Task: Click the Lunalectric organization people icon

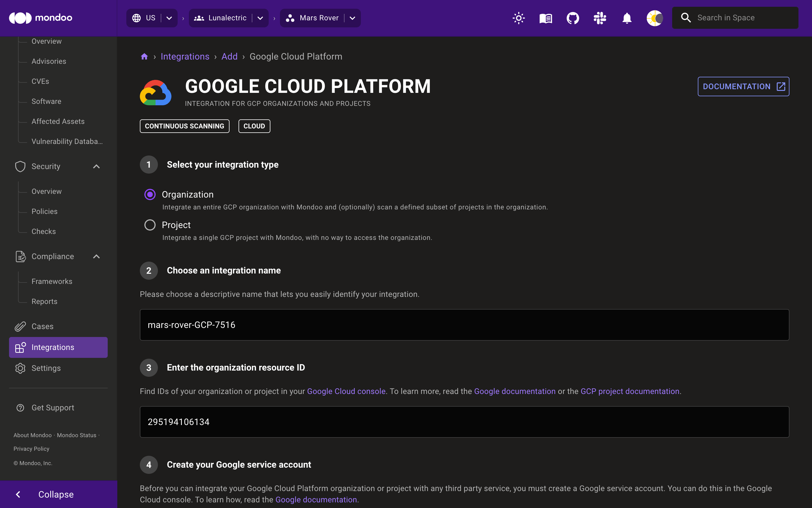Action: (199, 18)
